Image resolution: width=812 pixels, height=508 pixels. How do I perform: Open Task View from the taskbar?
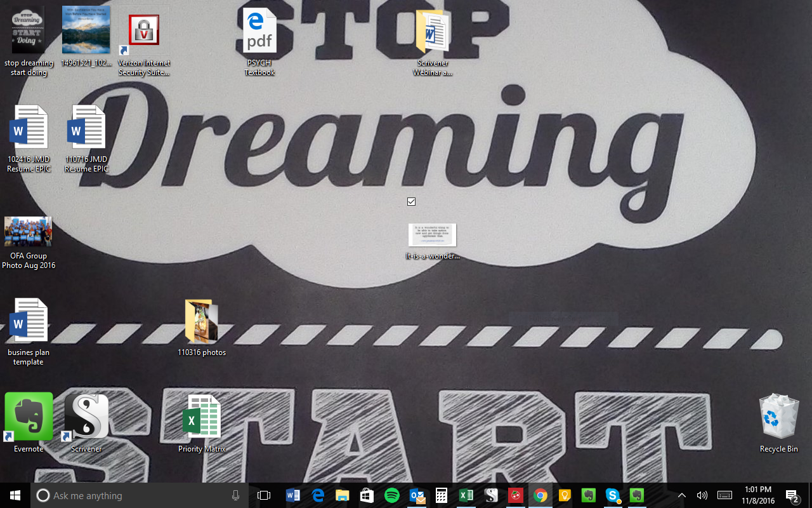[264, 495]
